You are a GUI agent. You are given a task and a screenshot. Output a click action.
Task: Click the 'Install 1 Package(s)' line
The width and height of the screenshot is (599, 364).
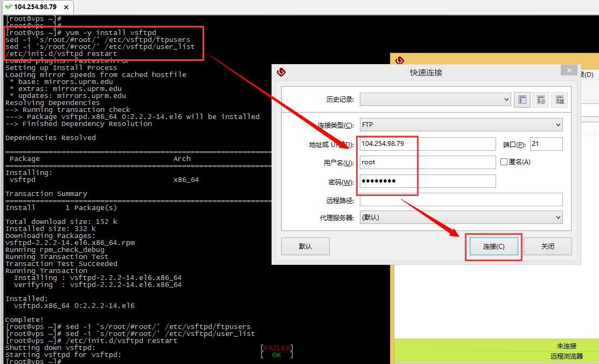(61, 207)
